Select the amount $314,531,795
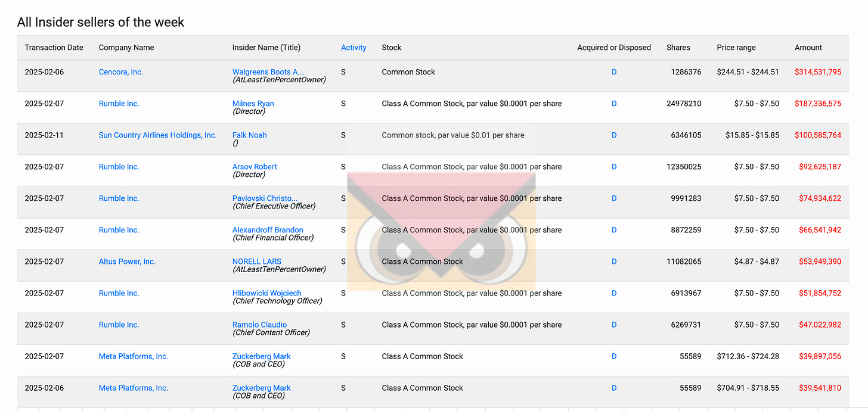The width and height of the screenshot is (868, 411). 818,72
